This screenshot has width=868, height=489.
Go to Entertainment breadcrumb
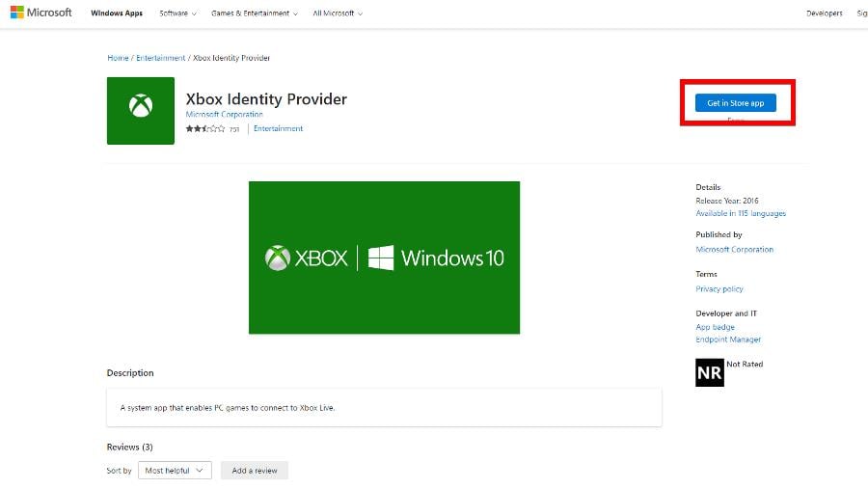click(x=160, y=58)
